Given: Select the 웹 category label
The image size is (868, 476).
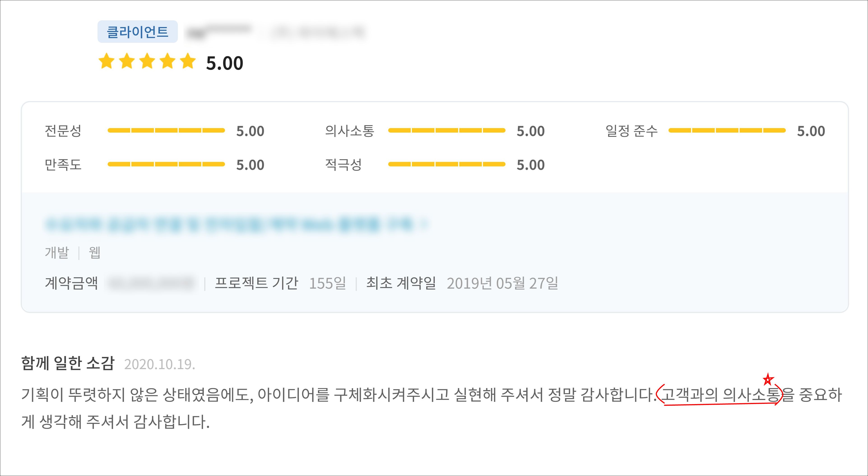Looking at the screenshot, I should 95,253.
